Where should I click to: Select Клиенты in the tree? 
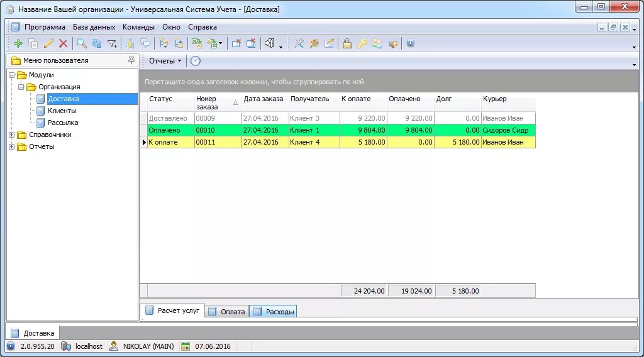pos(62,111)
